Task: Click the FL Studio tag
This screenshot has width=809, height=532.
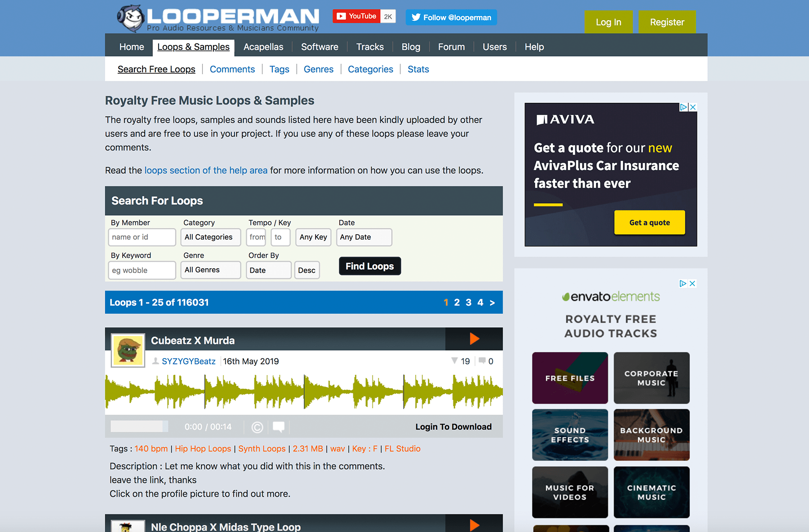Action: point(403,449)
